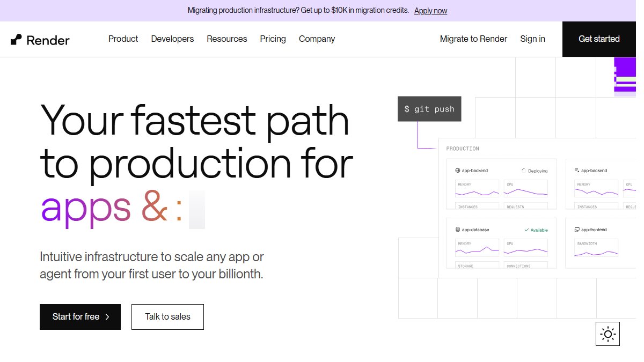Click the "Available" status text
Viewport: 644px width, 362px height.
539,230
